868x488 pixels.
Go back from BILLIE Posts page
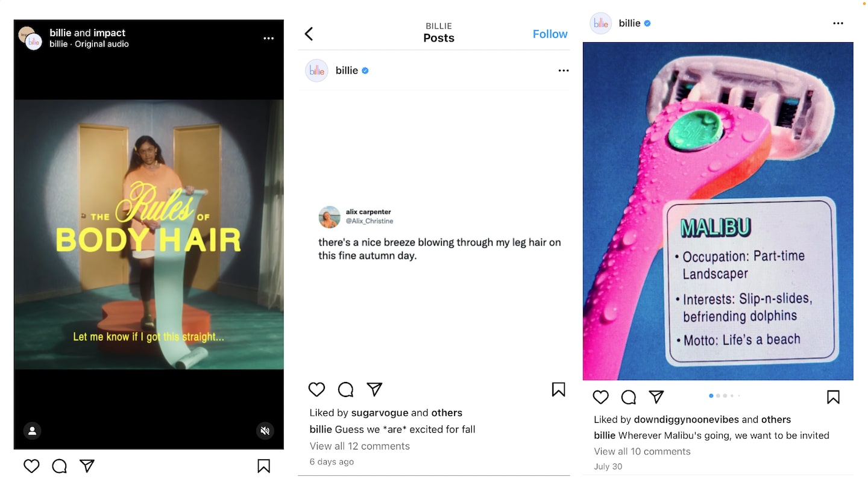tap(309, 34)
